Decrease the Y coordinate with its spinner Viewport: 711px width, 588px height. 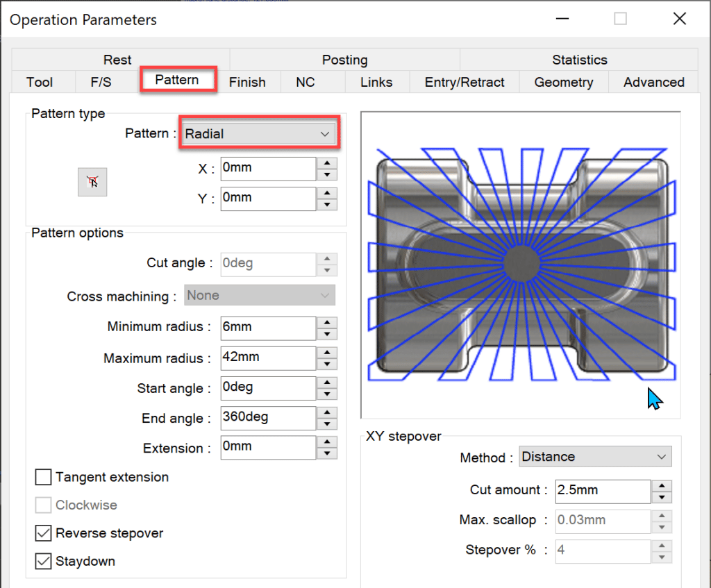coord(326,203)
